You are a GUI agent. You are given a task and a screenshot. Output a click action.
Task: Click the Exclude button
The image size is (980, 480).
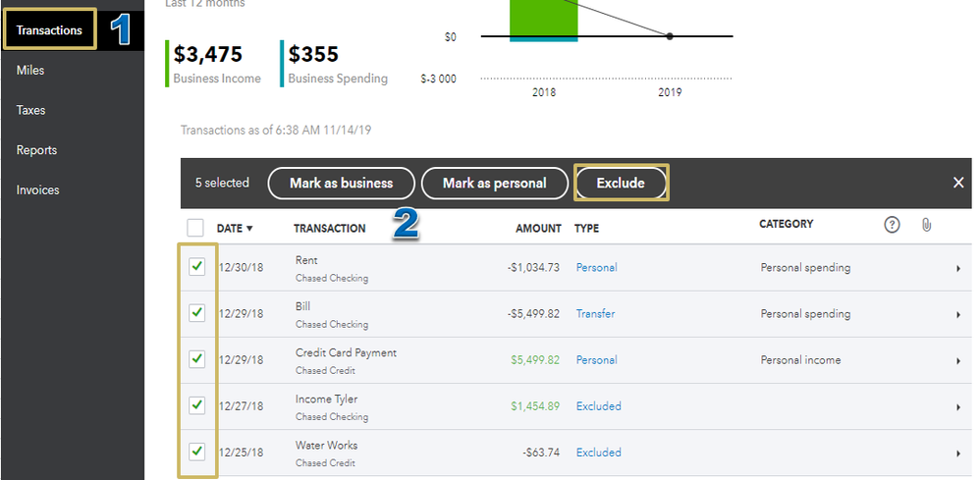(621, 183)
